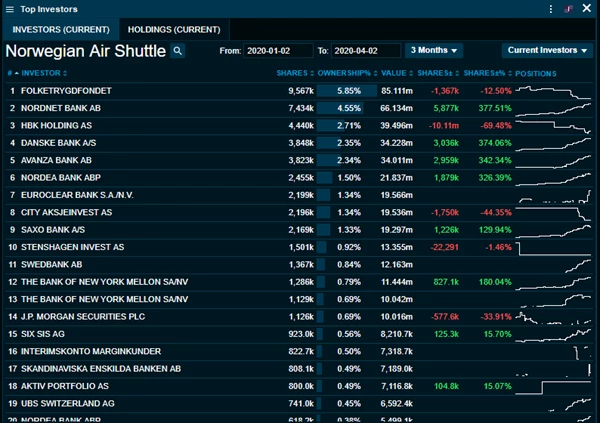Open the Current Investors dropdown

(x=547, y=51)
